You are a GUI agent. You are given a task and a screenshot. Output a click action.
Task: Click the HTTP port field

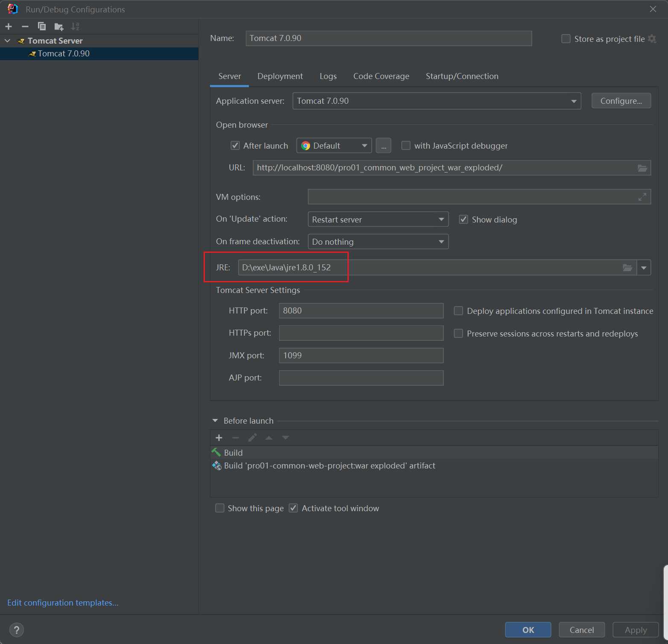click(361, 311)
